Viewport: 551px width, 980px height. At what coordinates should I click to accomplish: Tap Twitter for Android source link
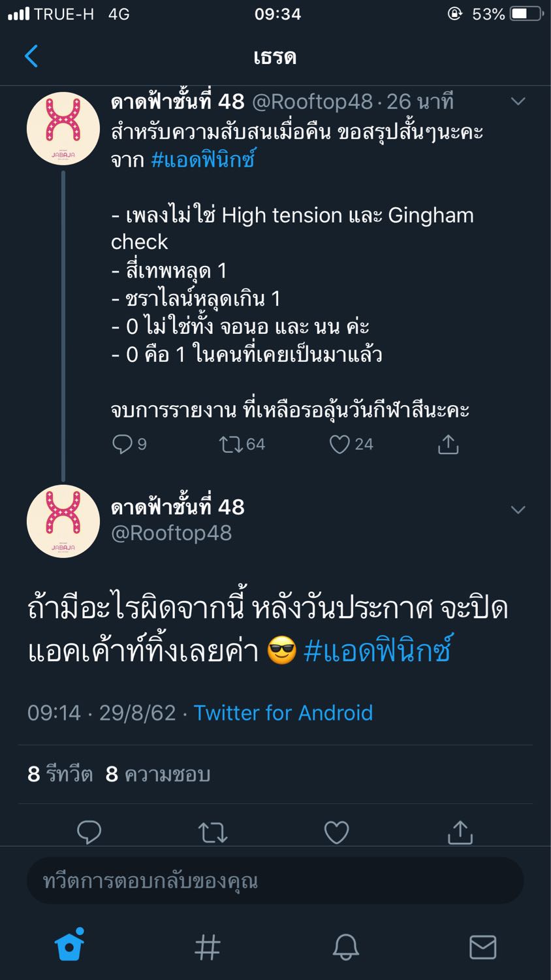(x=283, y=712)
